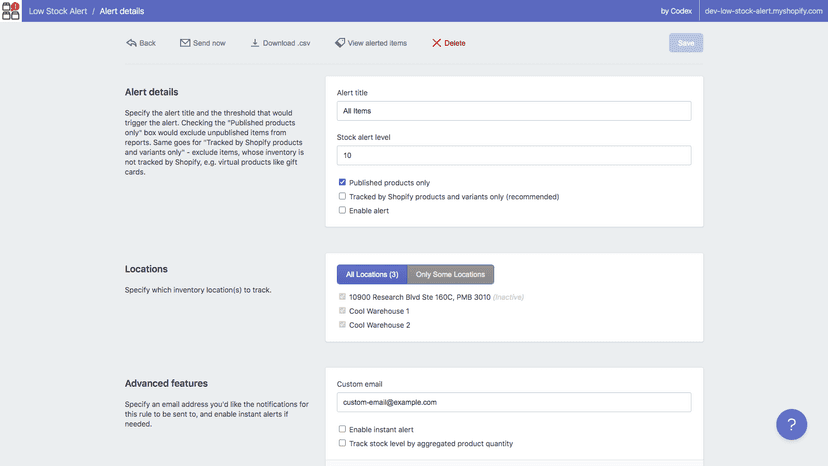
Task: Click the Delete text label
Action: tap(455, 43)
